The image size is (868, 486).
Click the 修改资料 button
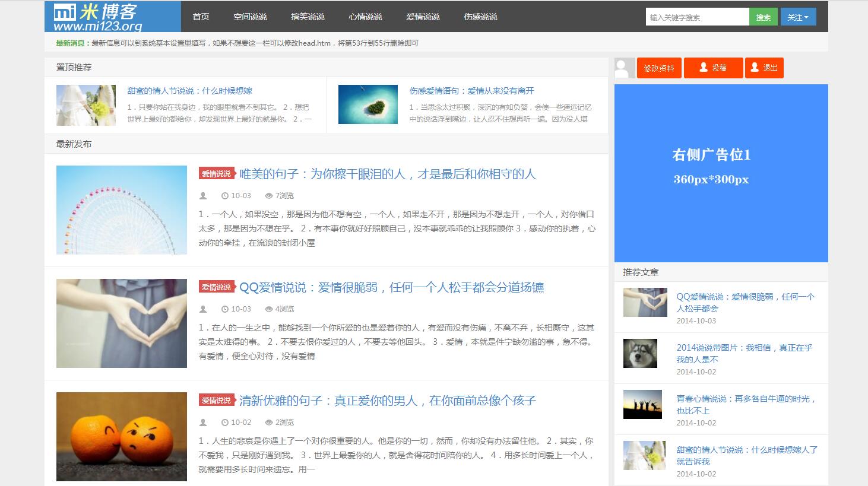659,68
